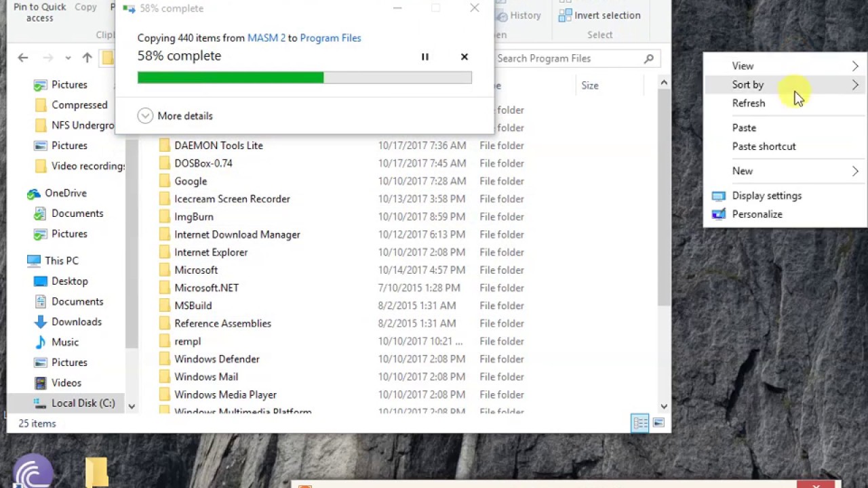Select OneDrive in navigation pane

click(65, 193)
